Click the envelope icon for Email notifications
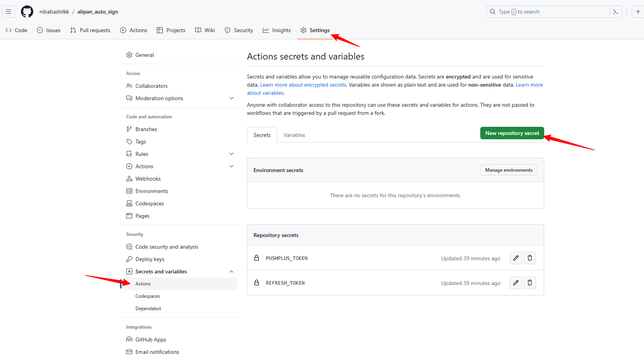Viewport: 644px width, 360px height. 129,352
